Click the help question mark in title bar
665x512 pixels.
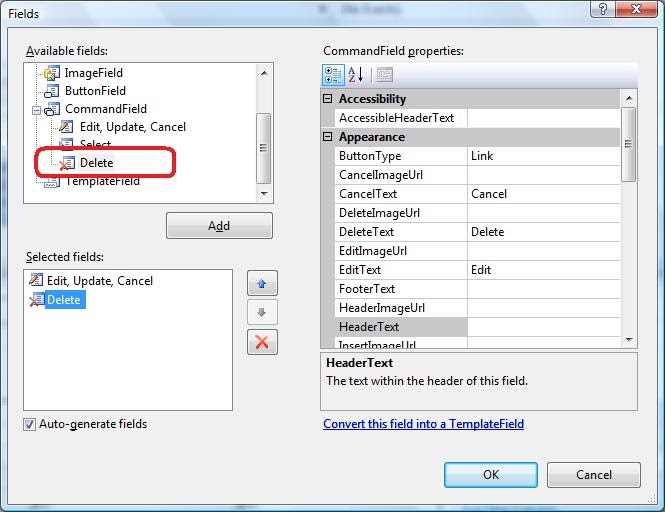pos(603,9)
